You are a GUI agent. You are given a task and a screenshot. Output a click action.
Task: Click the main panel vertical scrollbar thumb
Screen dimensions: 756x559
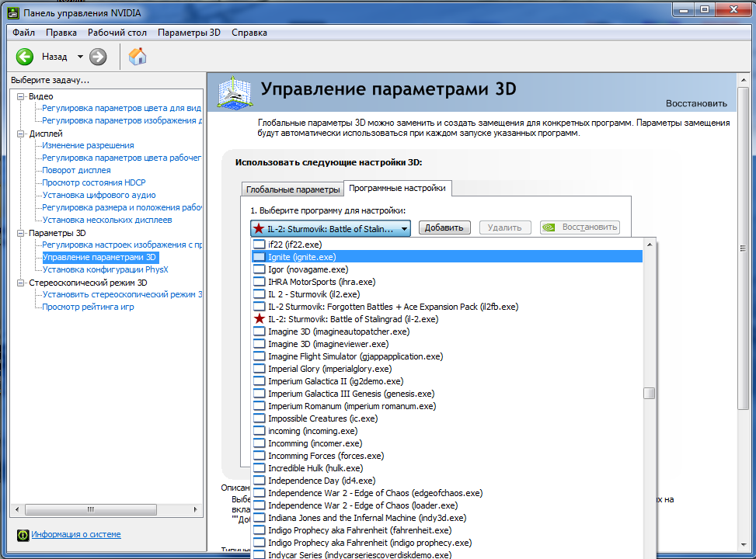[x=743, y=248]
